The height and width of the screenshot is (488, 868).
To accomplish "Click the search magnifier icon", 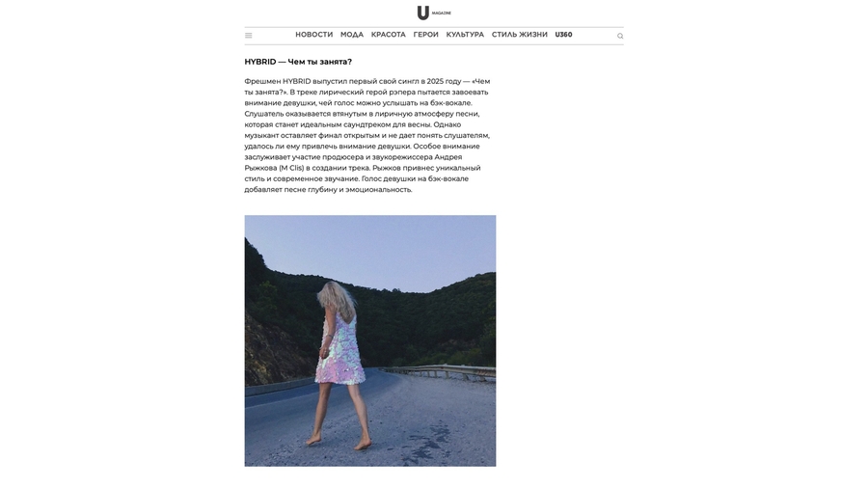I will pyautogui.click(x=620, y=36).
